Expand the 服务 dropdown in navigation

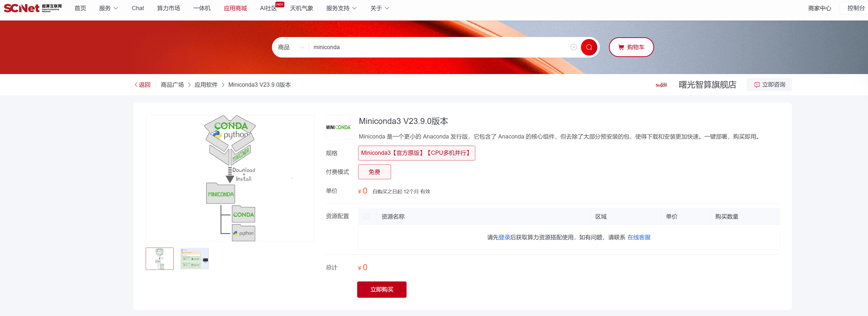coord(108,8)
